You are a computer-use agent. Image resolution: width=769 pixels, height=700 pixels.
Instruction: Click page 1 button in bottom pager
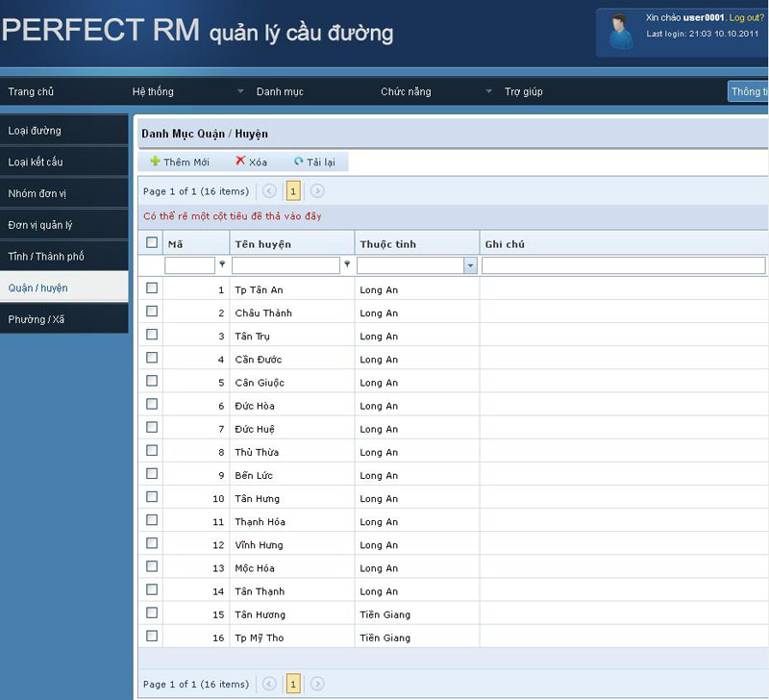pyautogui.click(x=293, y=684)
